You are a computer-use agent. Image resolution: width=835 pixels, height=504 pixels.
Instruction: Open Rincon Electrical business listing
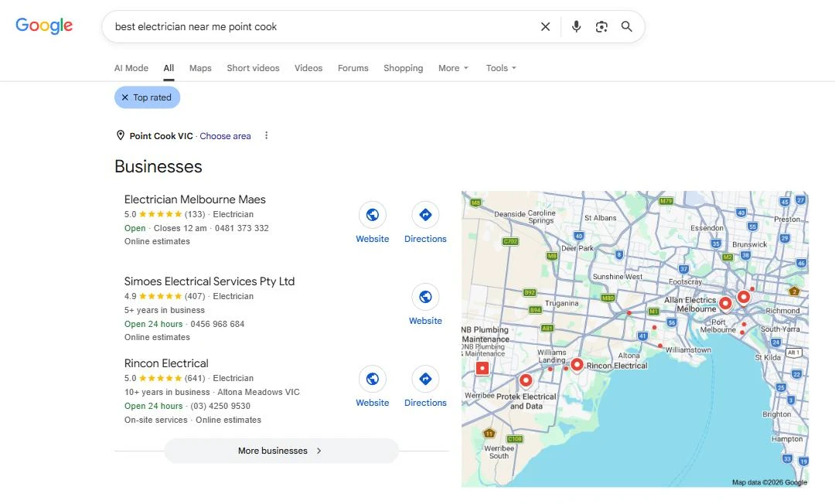pos(166,363)
